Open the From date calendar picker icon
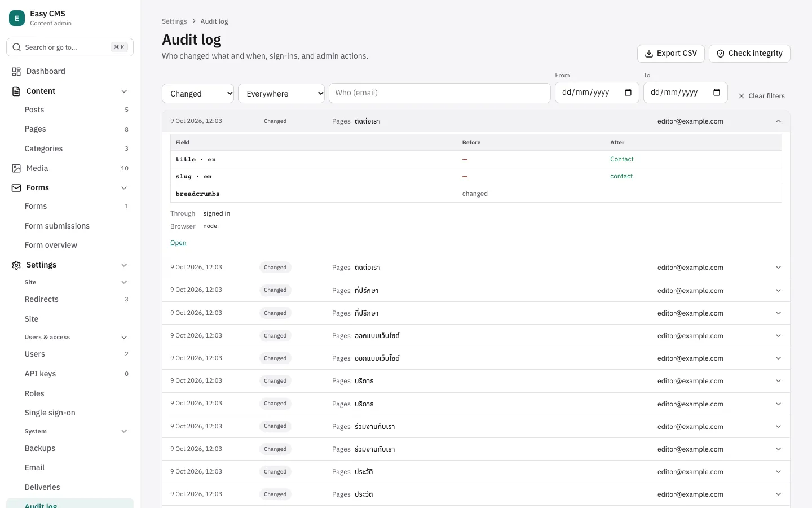This screenshot has height=508, width=812. (x=628, y=93)
